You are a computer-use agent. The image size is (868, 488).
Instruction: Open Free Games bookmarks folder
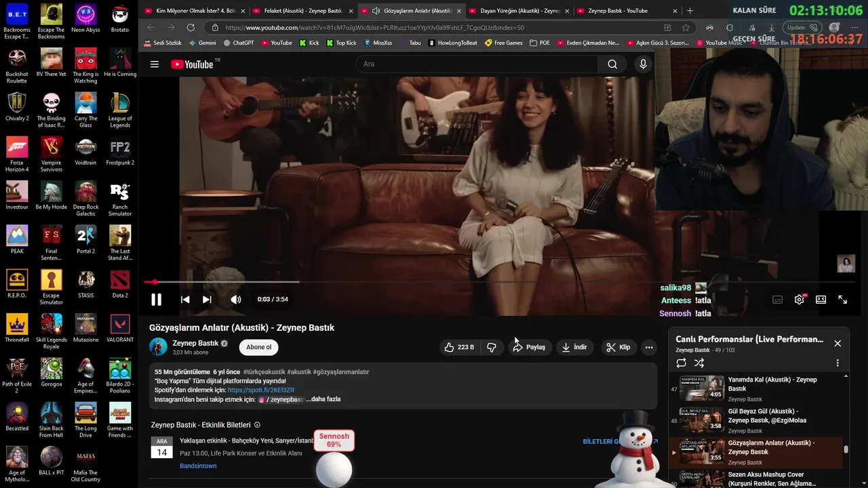coord(503,43)
